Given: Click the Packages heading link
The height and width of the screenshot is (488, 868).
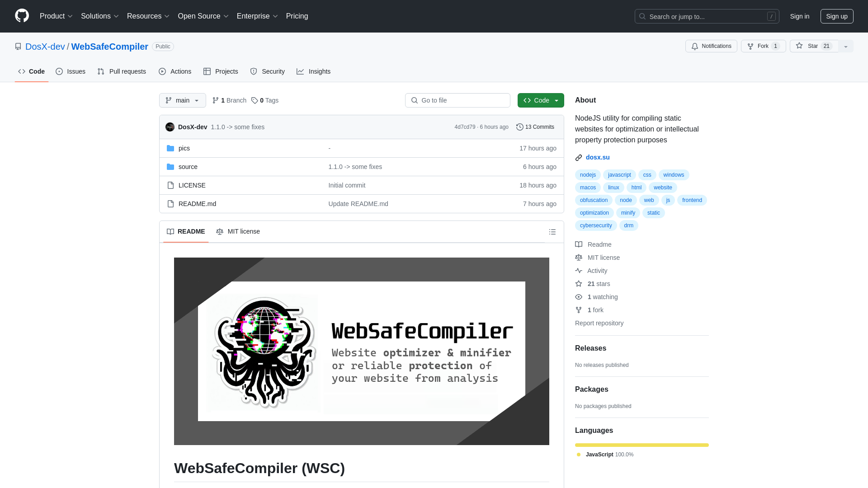Looking at the screenshot, I should pyautogui.click(x=591, y=389).
